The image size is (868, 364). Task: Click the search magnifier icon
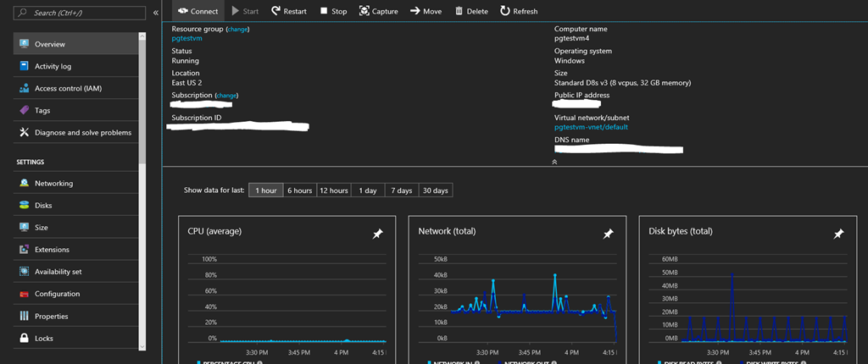[x=24, y=12]
